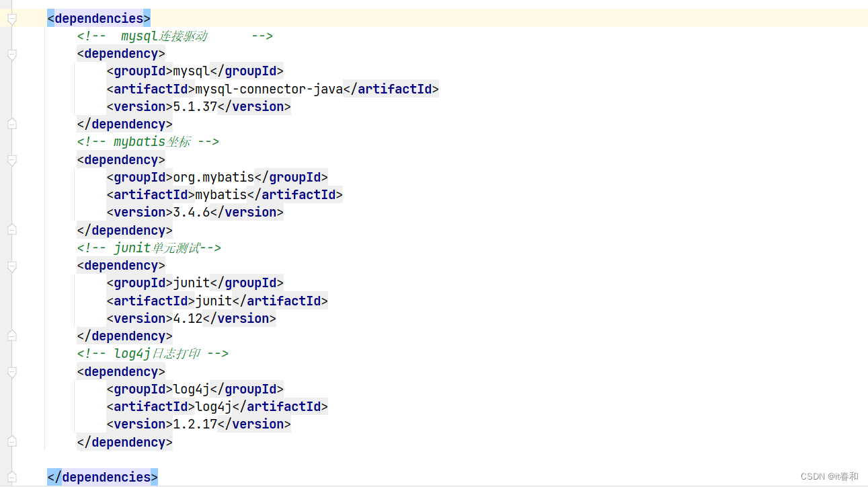Click the groupId value "org.mybatis"
The image size is (868, 487).
coord(214,178)
